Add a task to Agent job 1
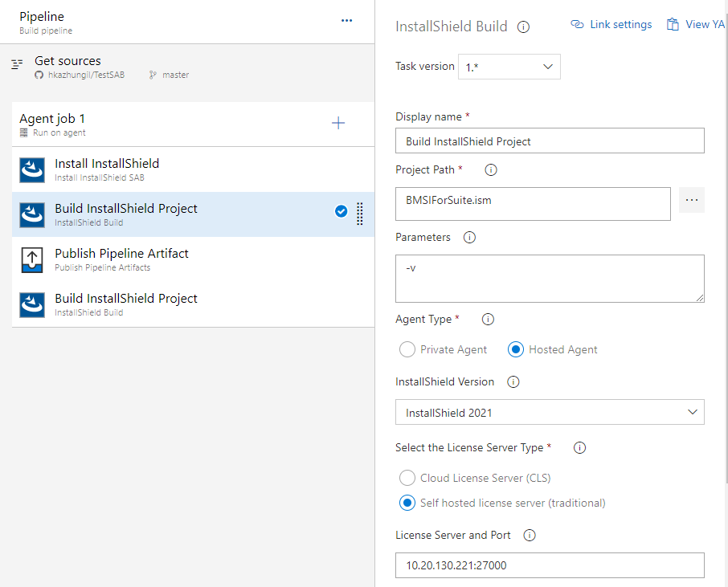Image resolution: width=728 pixels, height=587 pixels. tap(338, 123)
